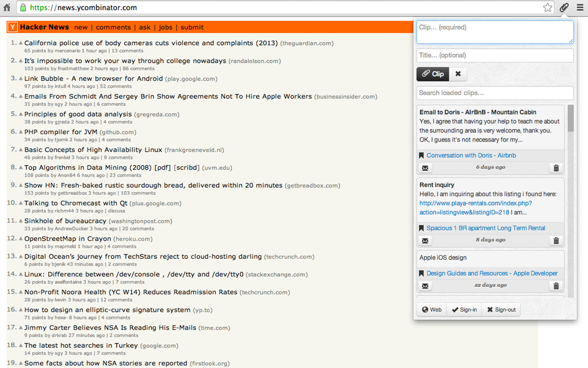Viewport: 588px width, 368px height.
Task: Upvote the Link Bubble story
Action: point(21,79)
